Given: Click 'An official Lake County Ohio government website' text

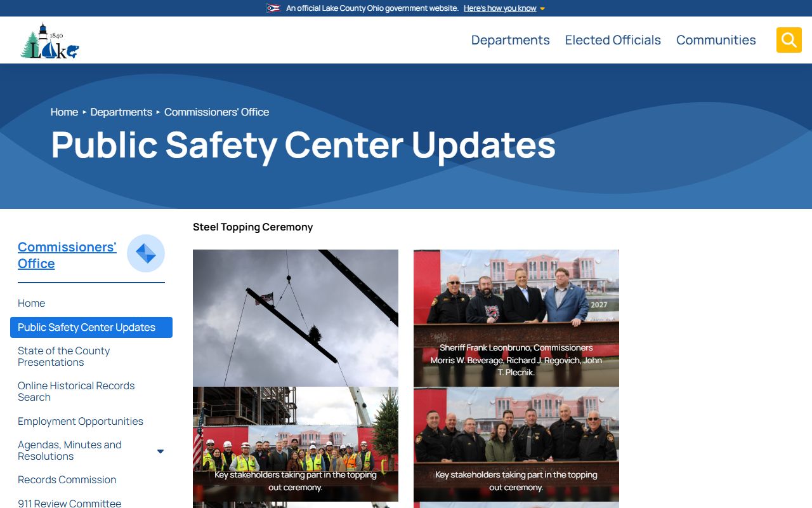Looking at the screenshot, I should click(372, 8).
